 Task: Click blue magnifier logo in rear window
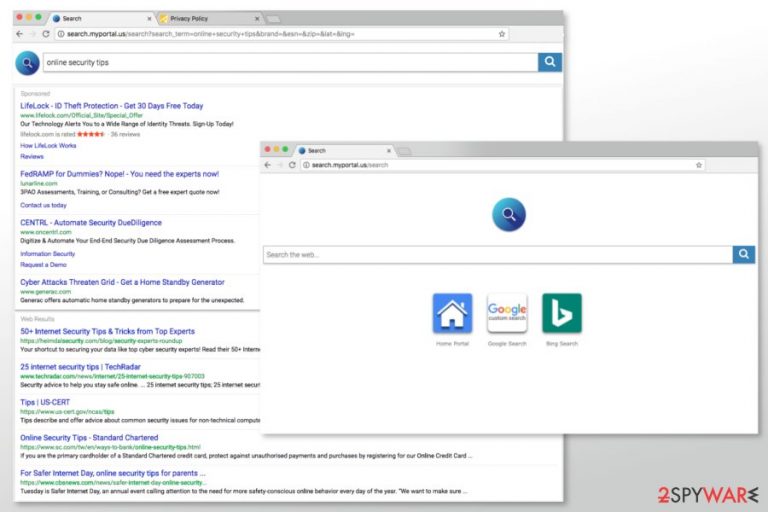pyautogui.click(x=27, y=63)
